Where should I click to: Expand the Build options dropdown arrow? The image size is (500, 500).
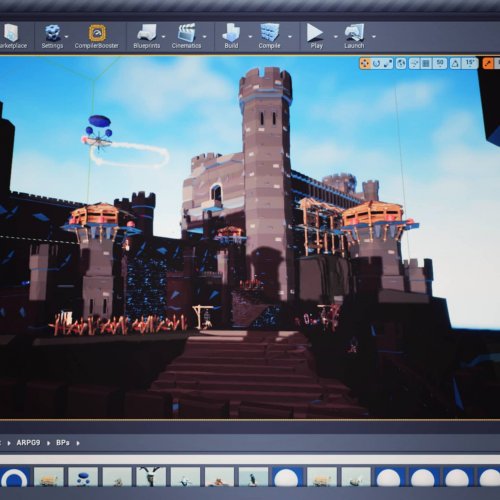250,37
